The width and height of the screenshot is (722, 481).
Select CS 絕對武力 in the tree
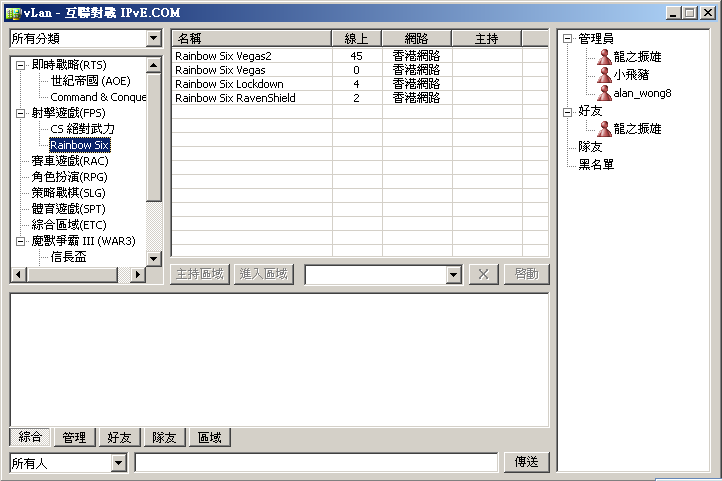82,129
